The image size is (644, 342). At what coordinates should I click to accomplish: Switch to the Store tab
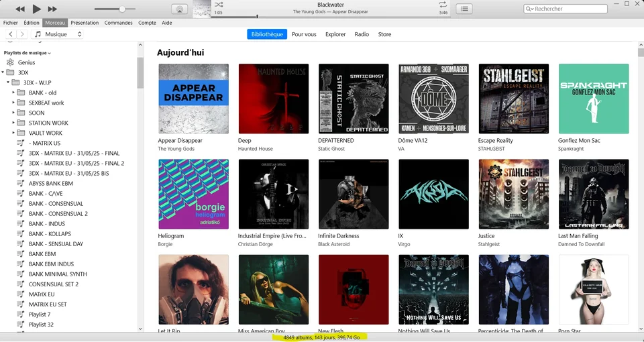click(x=384, y=34)
